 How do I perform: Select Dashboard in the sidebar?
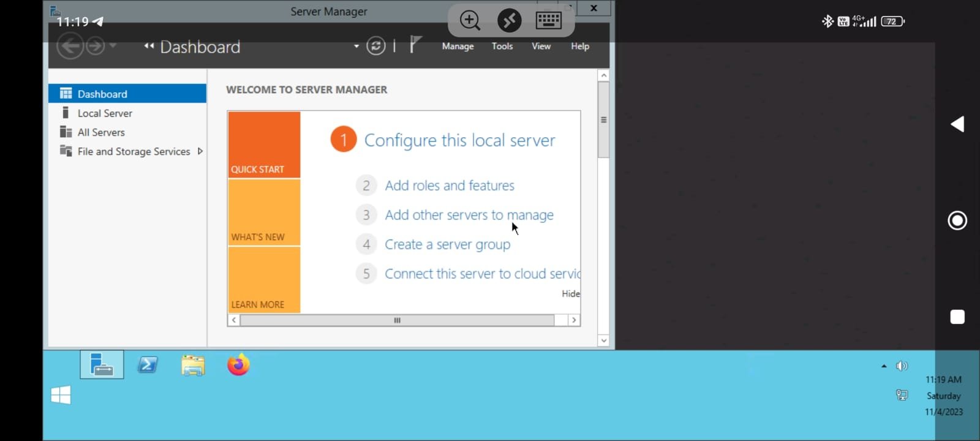[127, 94]
